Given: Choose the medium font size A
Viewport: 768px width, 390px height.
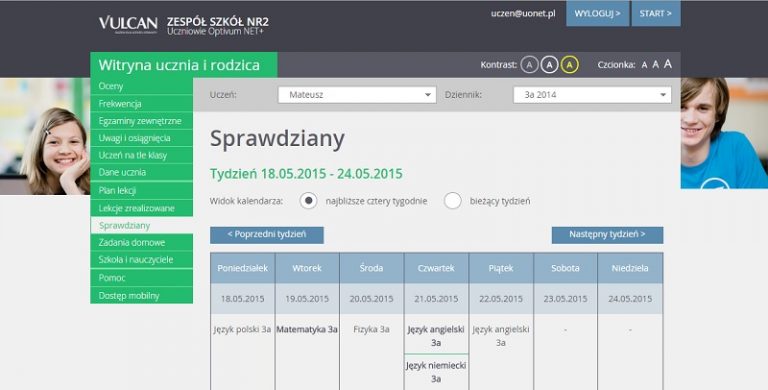Looking at the screenshot, I should pyautogui.click(x=655, y=65).
